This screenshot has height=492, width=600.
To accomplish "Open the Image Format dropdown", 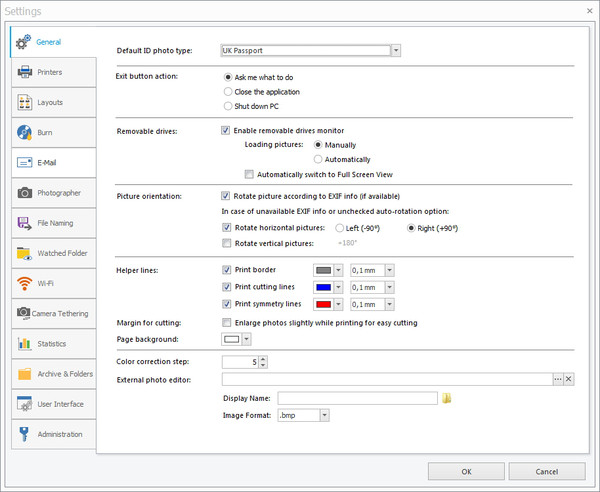I will 325,415.
